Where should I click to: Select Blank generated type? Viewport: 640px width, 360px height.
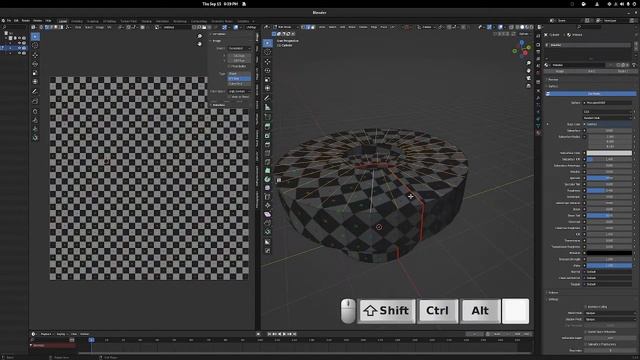coord(239,73)
